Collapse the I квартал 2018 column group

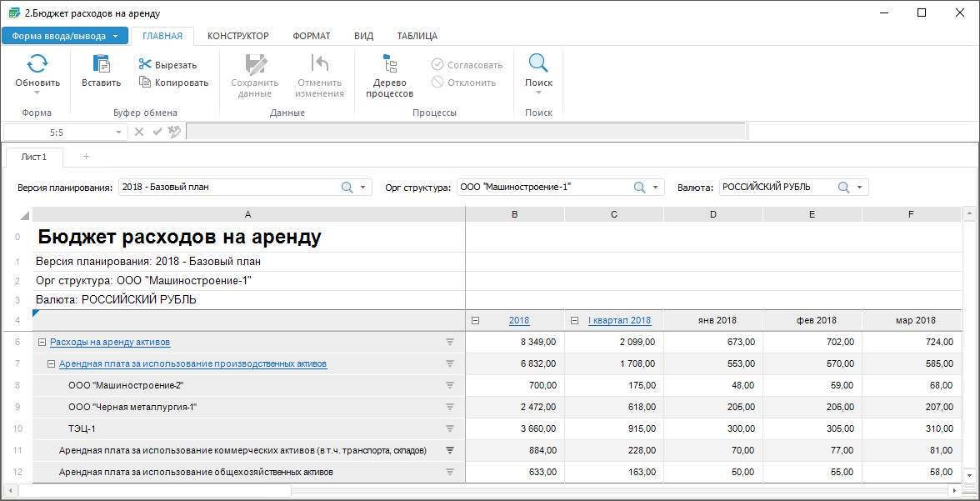pyautogui.click(x=575, y=320)
